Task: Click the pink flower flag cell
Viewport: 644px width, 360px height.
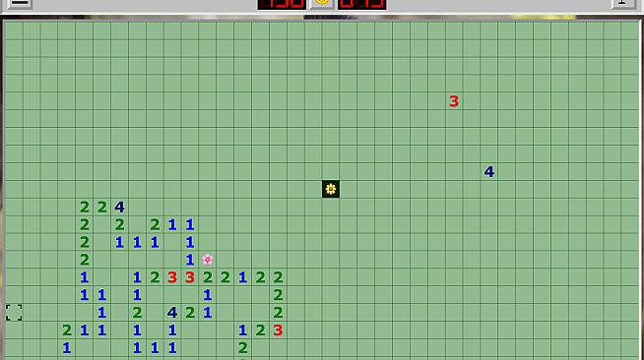Action: coord(208,260)
